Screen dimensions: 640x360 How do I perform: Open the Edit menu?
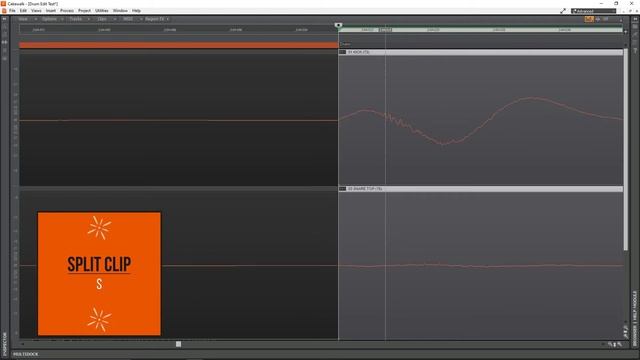pyautogui.click(x=23, y=11)
